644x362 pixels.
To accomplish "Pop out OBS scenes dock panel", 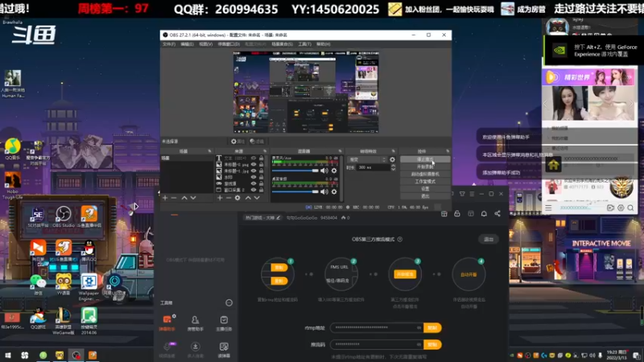I will click(210, 151).
